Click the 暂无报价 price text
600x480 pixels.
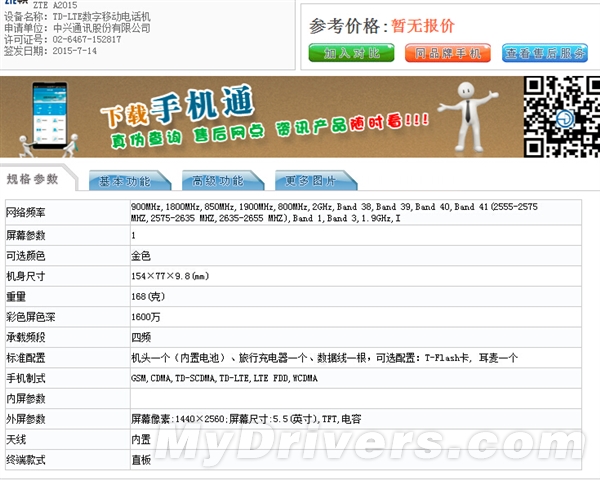click(x=423, y=26)
